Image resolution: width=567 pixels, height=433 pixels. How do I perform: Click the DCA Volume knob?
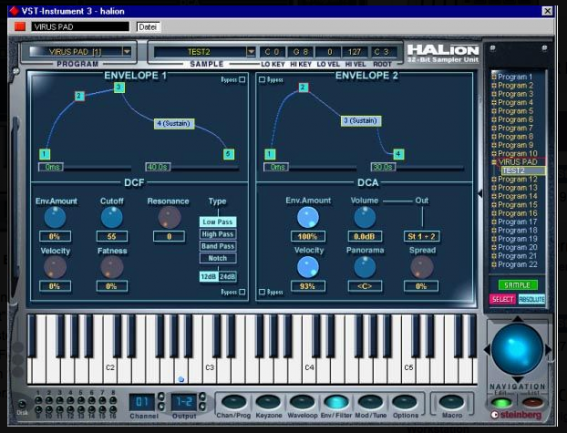point(364,217)
